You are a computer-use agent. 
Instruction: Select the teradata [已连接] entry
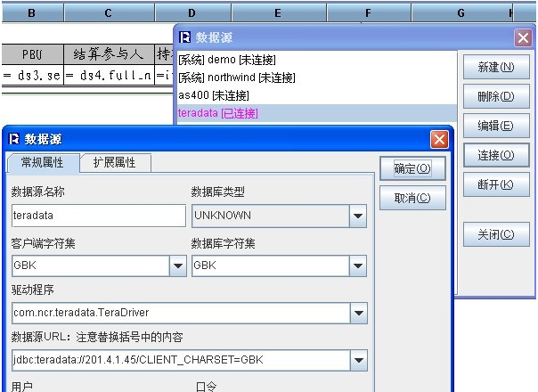[317, 113]
